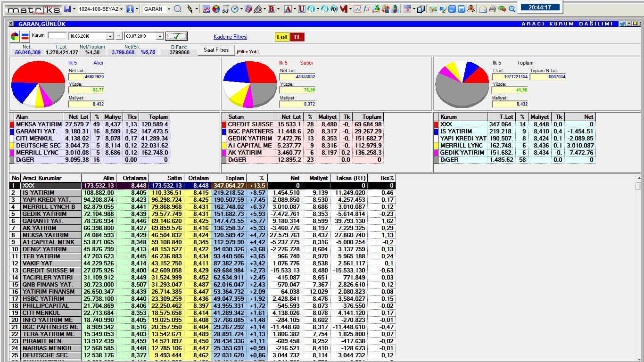Click the printer icon in toolbar
Screen dimensions: 644x362
[x=493, y=9]
